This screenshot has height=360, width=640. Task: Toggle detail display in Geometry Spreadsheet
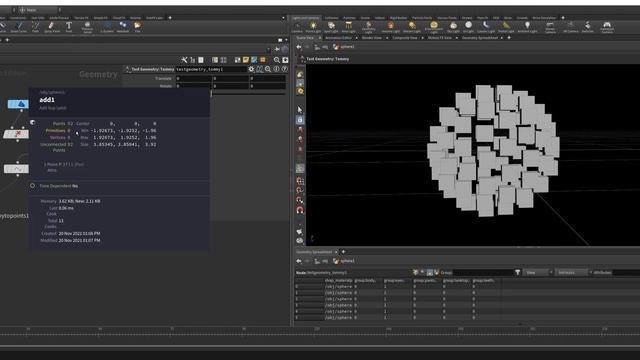(x=436, y=272)
